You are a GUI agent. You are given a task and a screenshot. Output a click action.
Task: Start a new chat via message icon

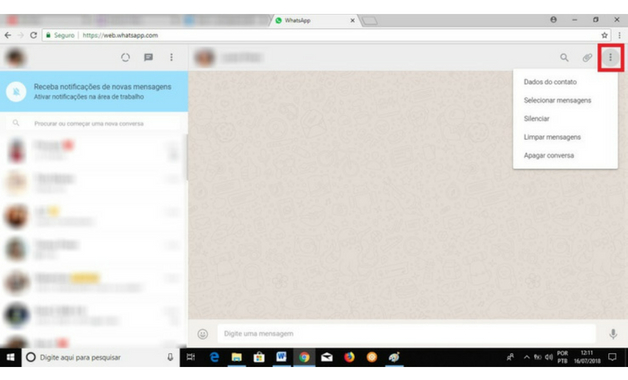pos(148,57)
